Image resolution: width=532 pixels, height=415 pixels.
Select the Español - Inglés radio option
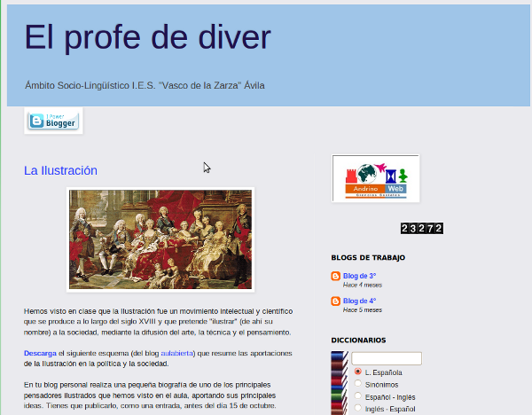pyautogui.click(x=357, y=395)
